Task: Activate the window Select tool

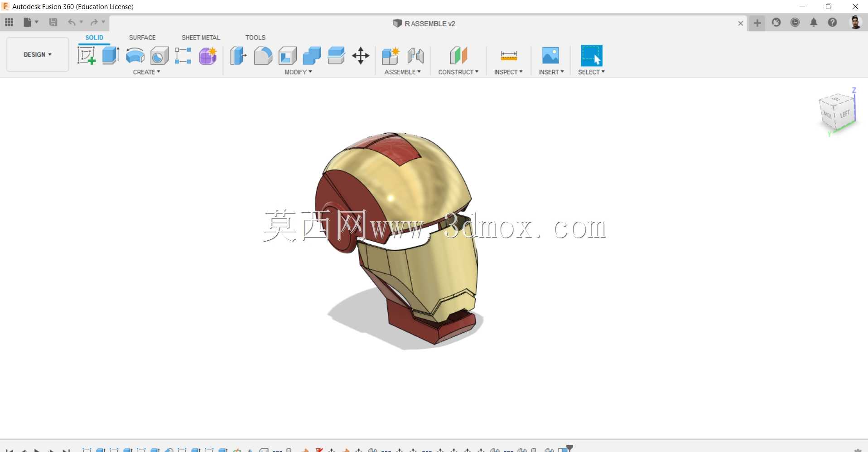Action: [x=592, y=56]
